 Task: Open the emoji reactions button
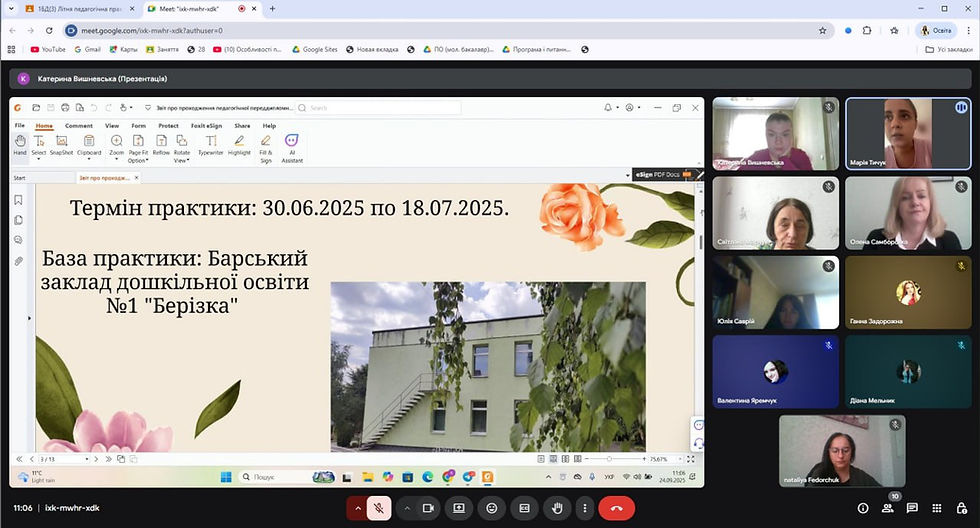click(x=492, y=508)
